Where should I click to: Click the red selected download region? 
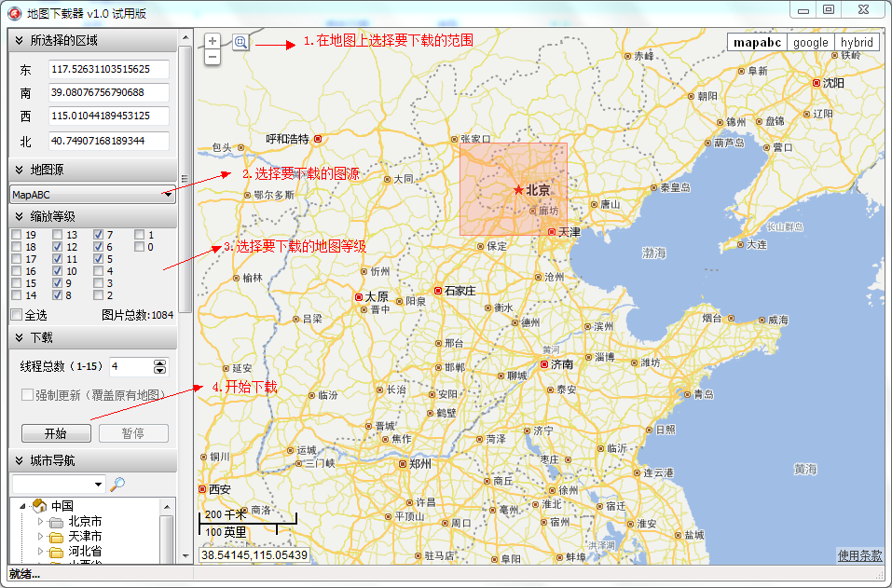pyautogui.click(x=514, y=189)
